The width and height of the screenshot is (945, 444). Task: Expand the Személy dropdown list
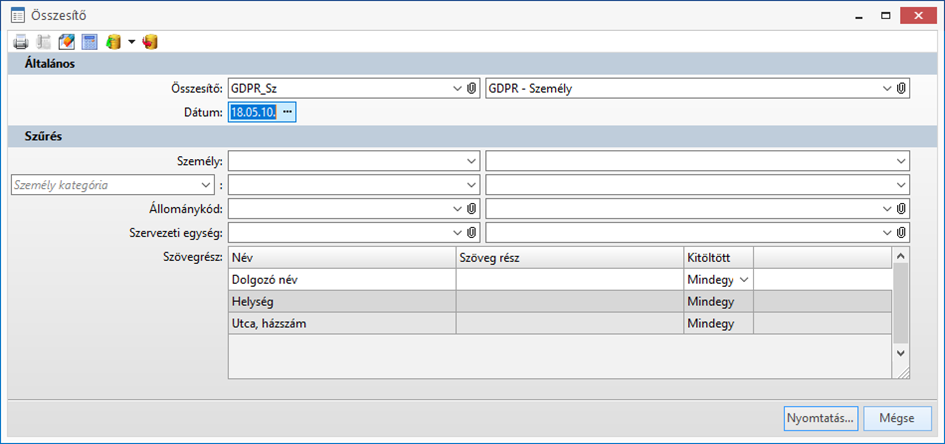pos(471,160)
